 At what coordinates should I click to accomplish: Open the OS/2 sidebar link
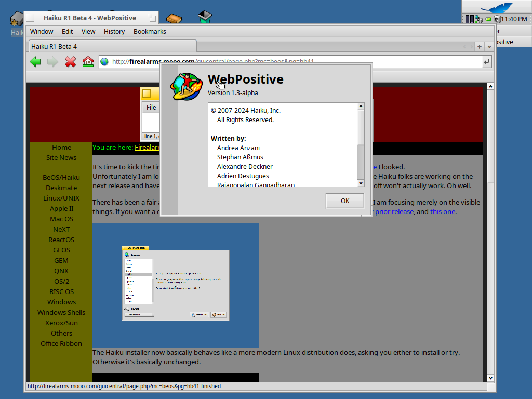point(61,281)
